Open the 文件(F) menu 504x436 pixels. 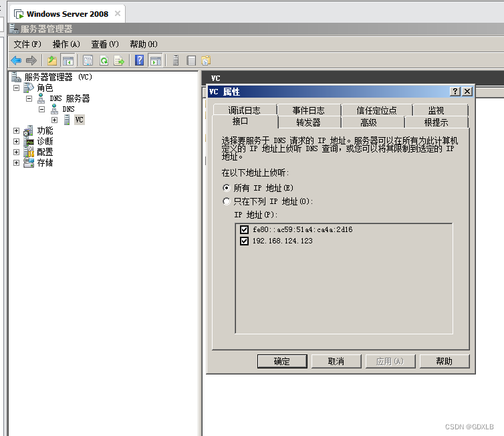tap(27, 44)
